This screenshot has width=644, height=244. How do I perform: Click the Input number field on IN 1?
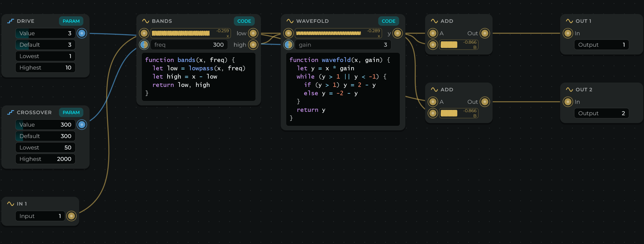coord(40,216)
